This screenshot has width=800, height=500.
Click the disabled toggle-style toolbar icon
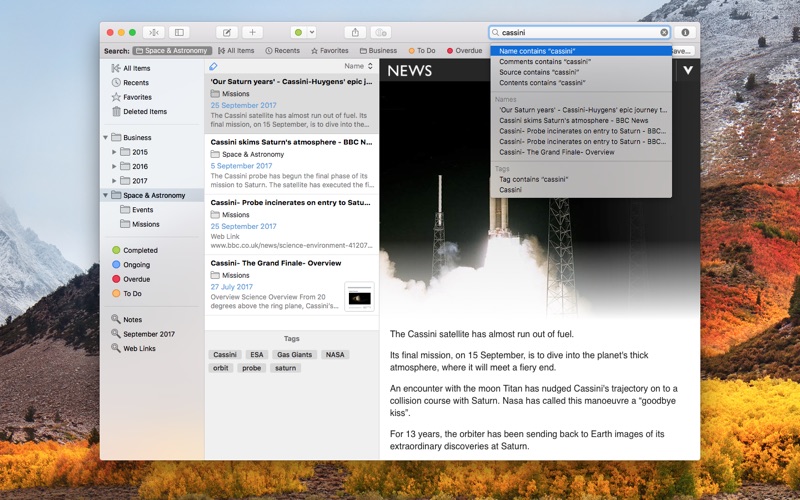pos(381,32)
